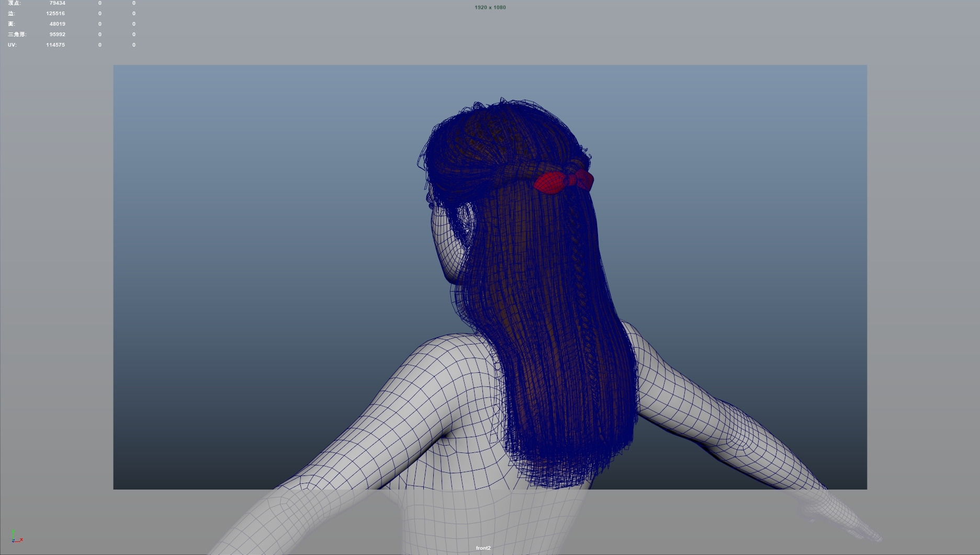Click the face count value 48019
The height and width of the screenshot is (555, 980).
click(58, 24)
